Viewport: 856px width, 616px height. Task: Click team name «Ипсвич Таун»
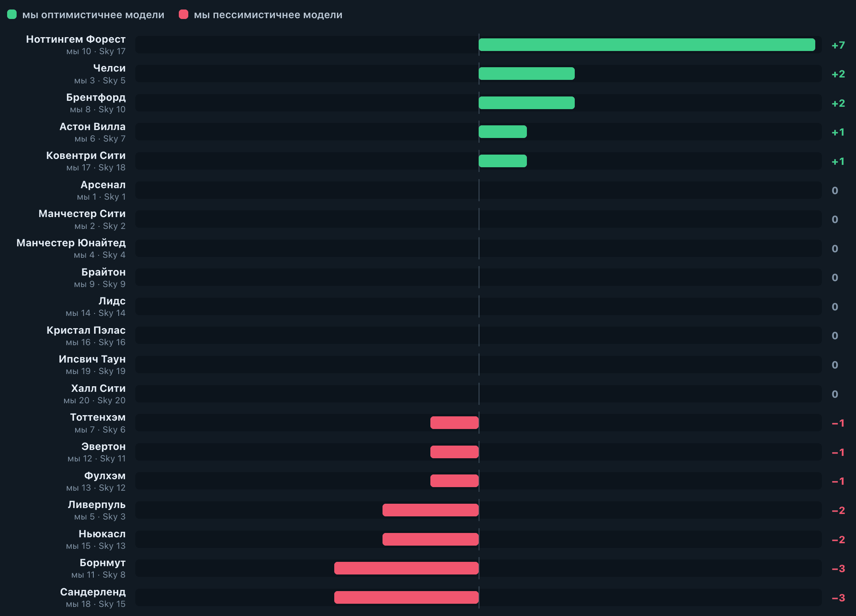point(92,359)
